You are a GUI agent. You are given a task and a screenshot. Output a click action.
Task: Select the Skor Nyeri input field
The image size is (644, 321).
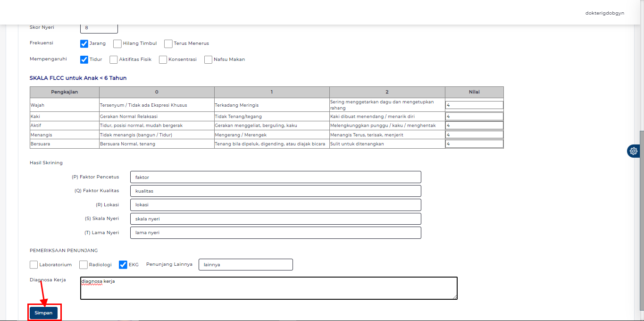[99, 28]
